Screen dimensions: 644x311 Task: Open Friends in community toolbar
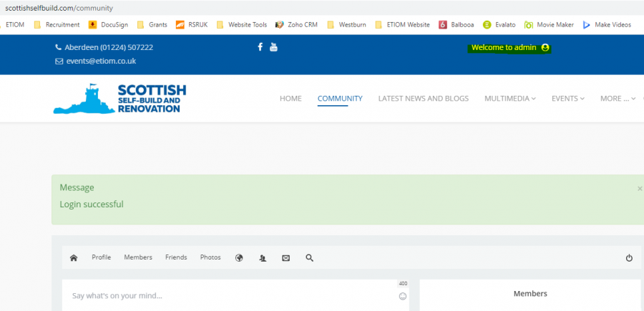(176, 257)
